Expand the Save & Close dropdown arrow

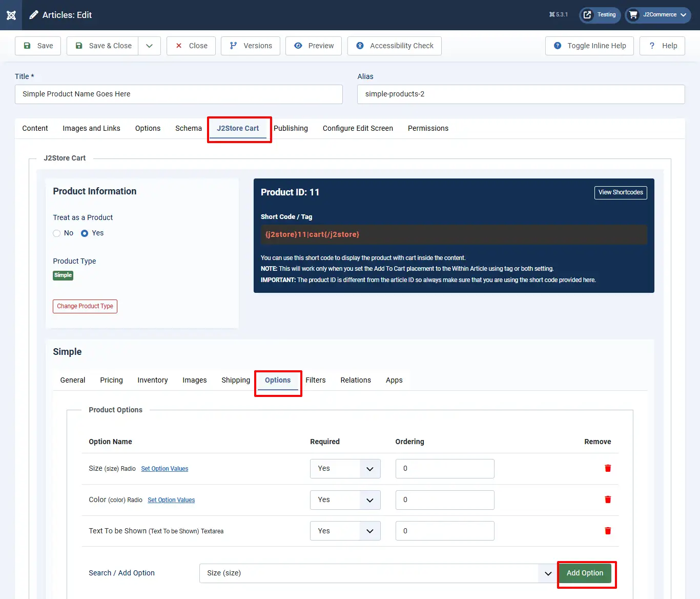[149, 46]
